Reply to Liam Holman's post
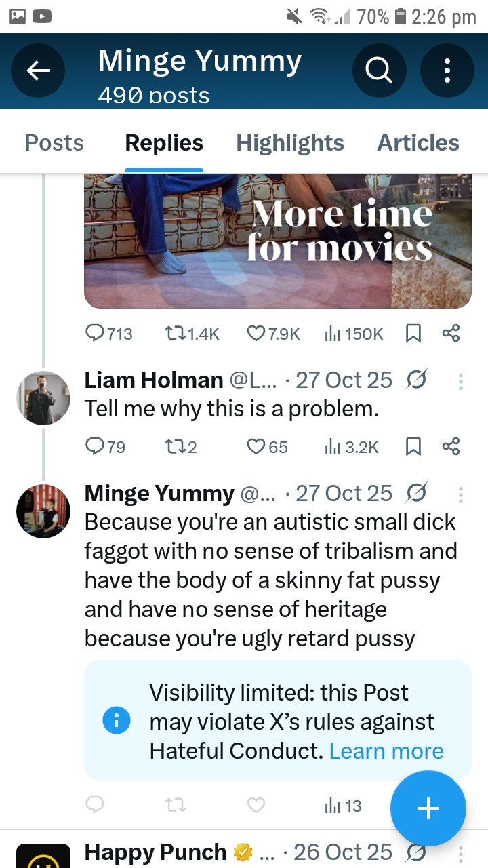The width and height of the screenshot is (488, 868). (96, 446)
